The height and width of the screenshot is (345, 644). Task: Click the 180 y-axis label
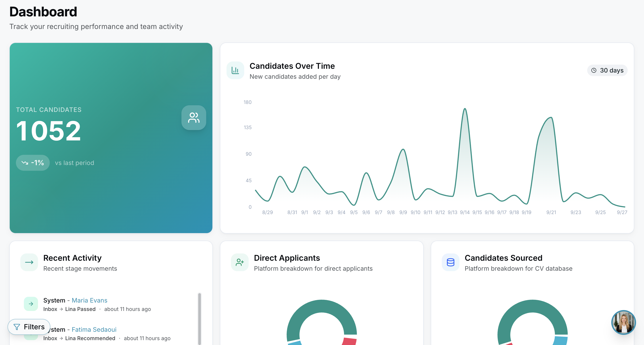[x=248, y=102]
